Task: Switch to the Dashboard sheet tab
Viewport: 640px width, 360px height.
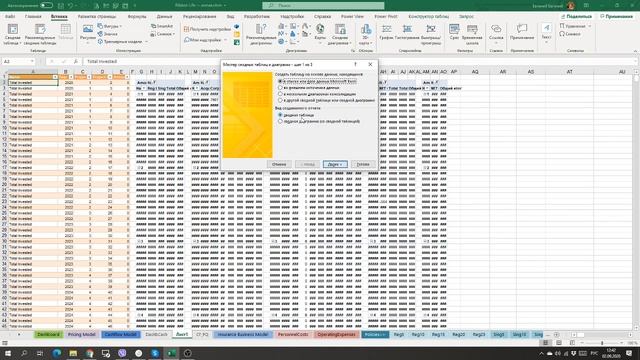Action: [x=49, y=334]
